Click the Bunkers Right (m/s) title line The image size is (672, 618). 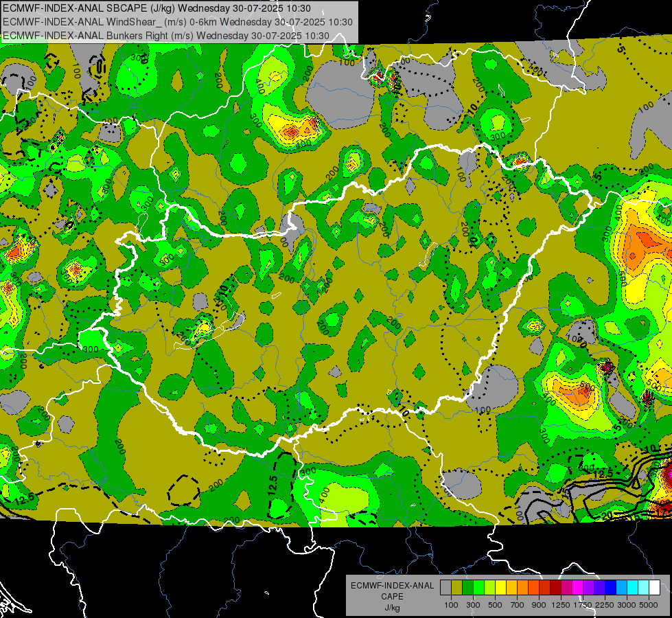tap(166, 36)
